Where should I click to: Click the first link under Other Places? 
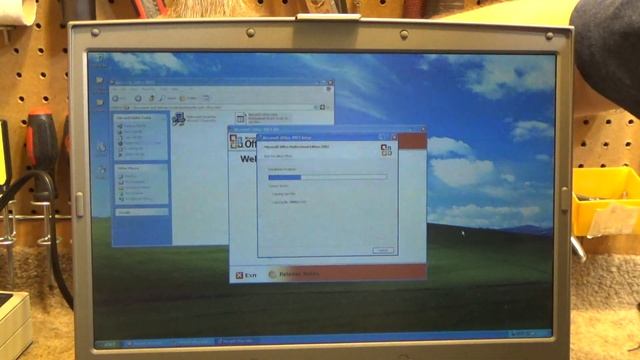coord(129,176)
